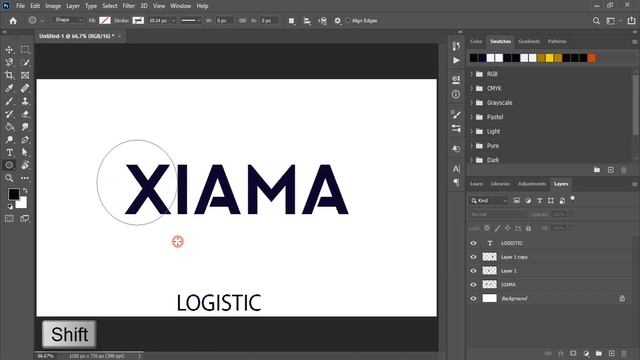Open the Edit Toolbar three-dots menu
The image size is (640, 360).
coord(25,178)
